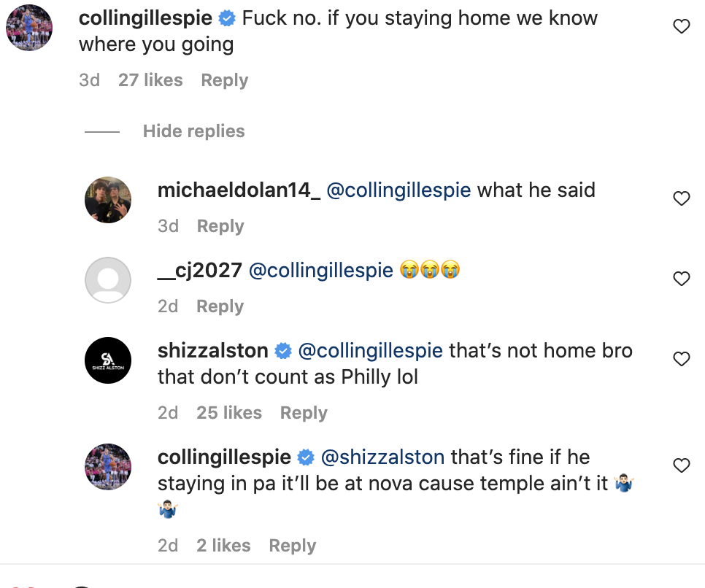
Task: Heart shizzalston's reply about Philly
Action: (680, 359)
